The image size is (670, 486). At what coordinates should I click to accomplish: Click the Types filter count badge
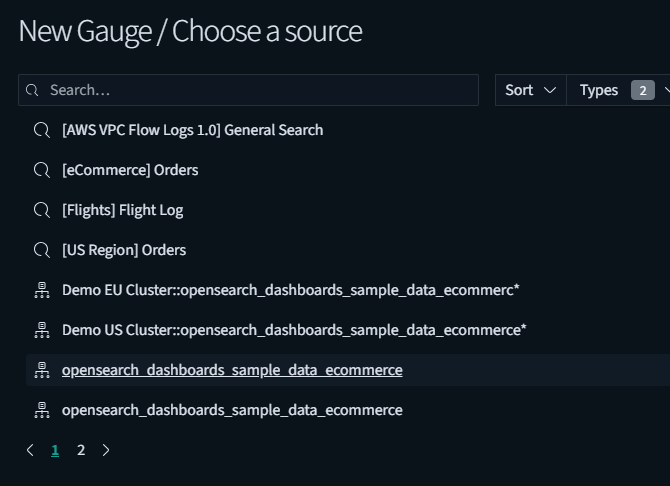pyautogui.click(x=642, y=90)
